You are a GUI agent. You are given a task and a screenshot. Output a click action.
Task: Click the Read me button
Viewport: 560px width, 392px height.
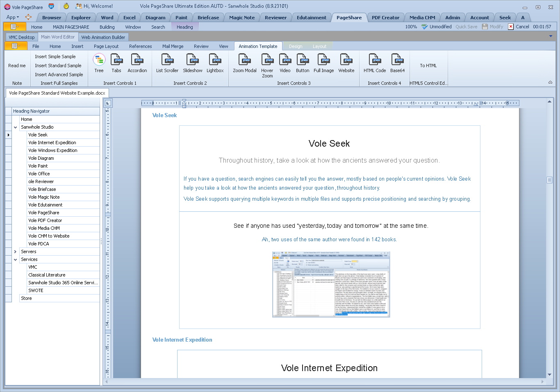[17, 66]
